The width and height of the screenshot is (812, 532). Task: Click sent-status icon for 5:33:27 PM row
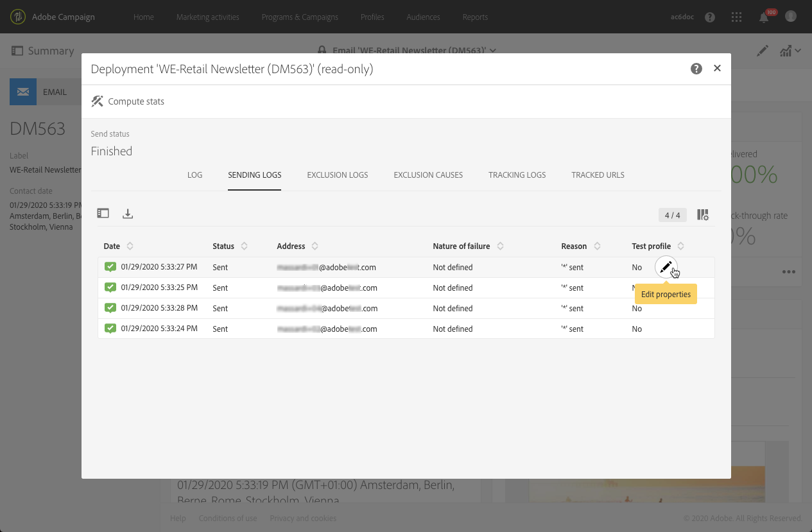110,267
